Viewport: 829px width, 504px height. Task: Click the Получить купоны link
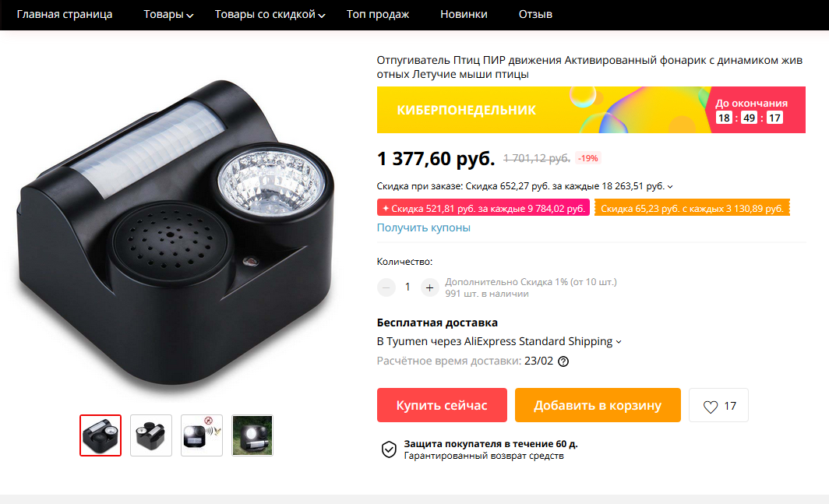click(x=424, y=228)
